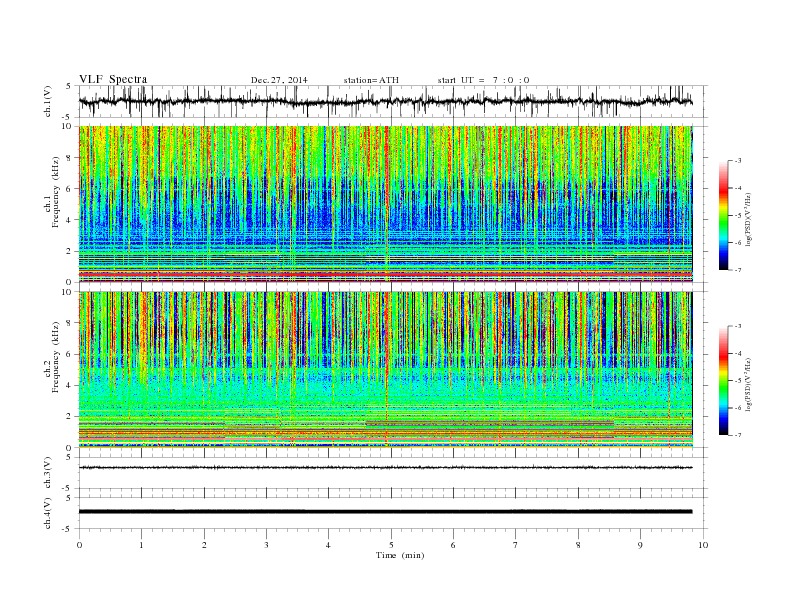Click the thick ch.4 voltage trace
Viewport: 792px width, 612px height.
(x=385, y=512)
